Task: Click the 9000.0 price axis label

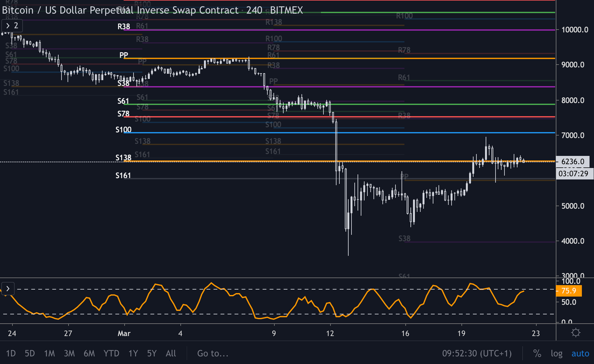Action: (573, 65)
